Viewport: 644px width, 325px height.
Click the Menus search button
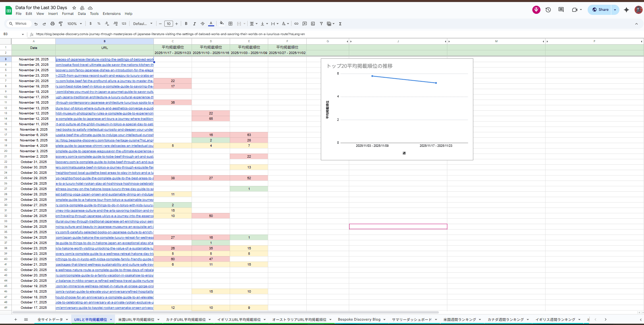coord(18,24)
